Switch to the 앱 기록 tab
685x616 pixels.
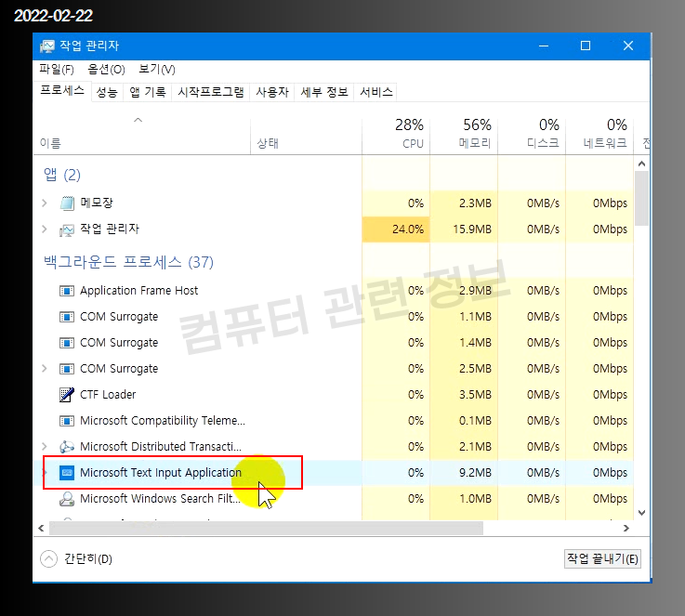[148, 92]
